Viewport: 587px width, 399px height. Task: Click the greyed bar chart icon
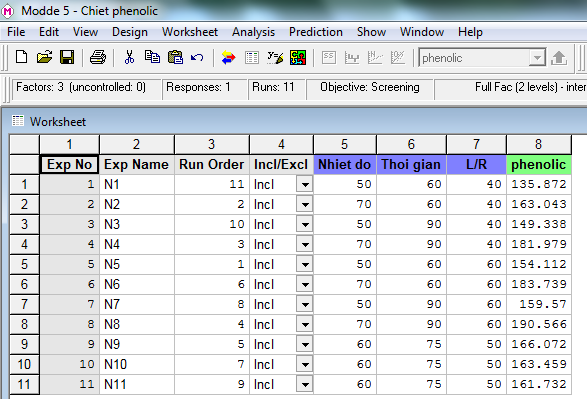pyautogui.click(x=352, y=58)
